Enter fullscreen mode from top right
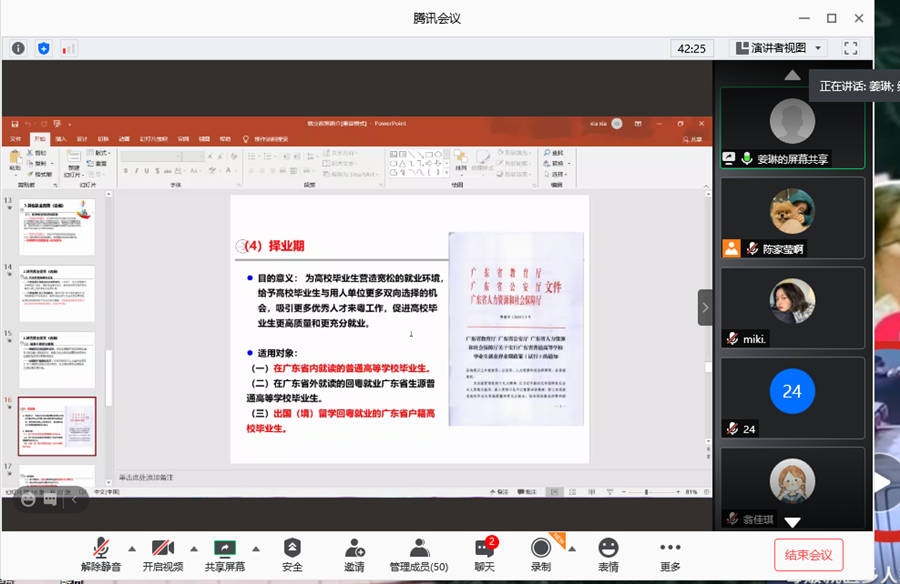This screenshot has width=900, height=584. point(852,47)
